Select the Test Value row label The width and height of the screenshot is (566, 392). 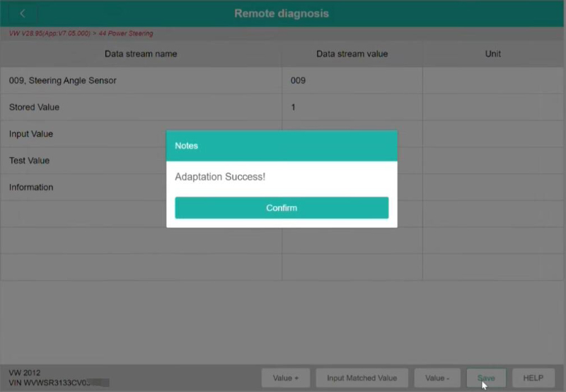tap(29, 161)
